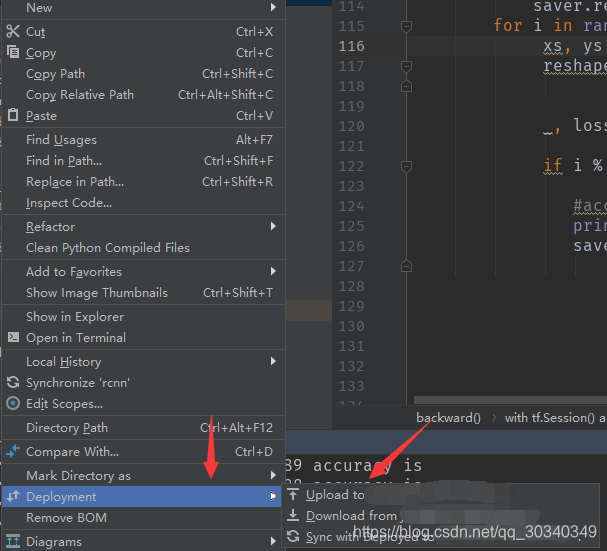Click the Compare With arrows icon
The height and width of the screenshot is (551, 607).
[13, 451]
